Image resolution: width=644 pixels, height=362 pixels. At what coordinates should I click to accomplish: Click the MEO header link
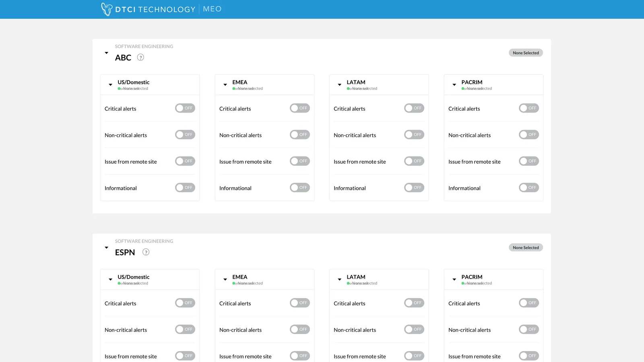(212, 9)
